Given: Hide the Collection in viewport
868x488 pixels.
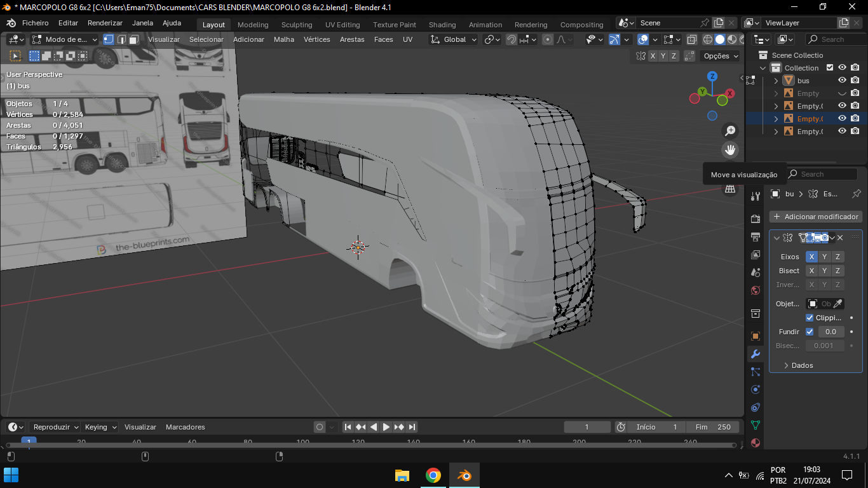Looking at the screenshot, I should 842,68.
